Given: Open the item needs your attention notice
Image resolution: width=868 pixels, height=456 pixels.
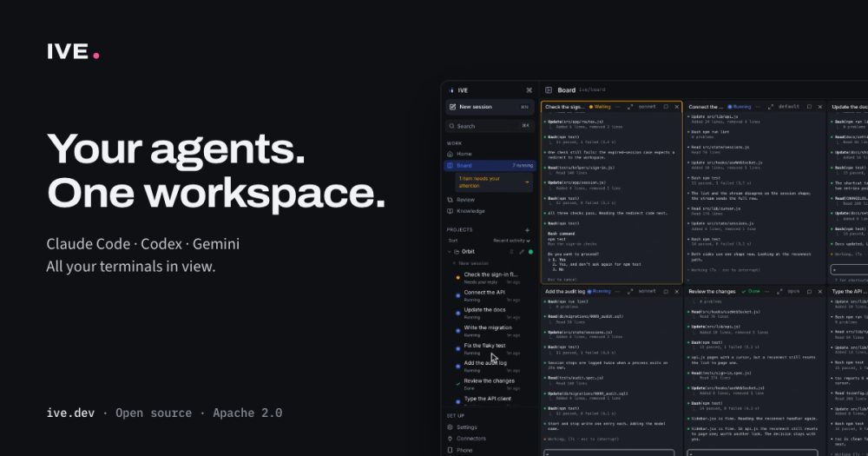Looking at the screenshot, I should [494, 182].
